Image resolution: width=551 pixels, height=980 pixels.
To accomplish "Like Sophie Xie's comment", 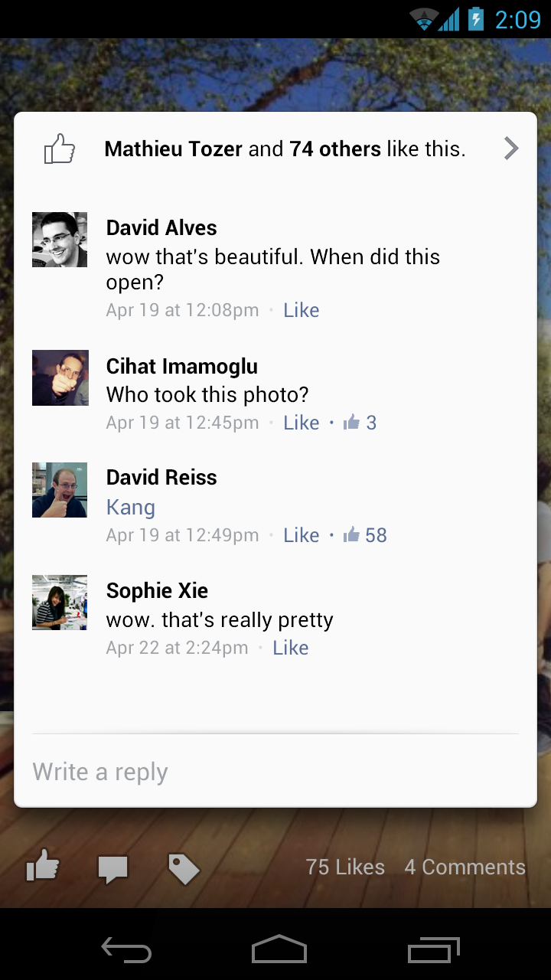I will point(290,648).
